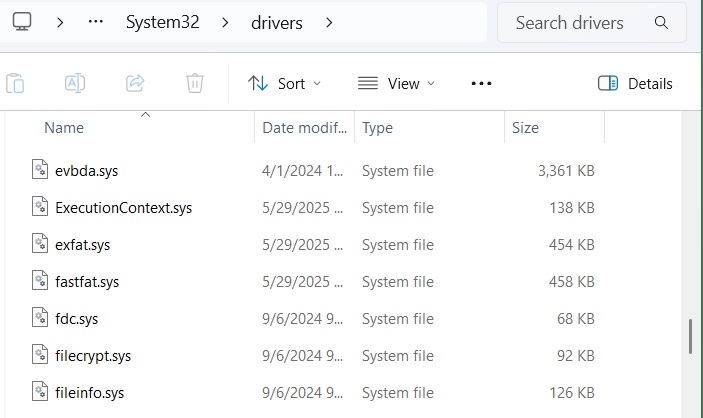Expand chevron after drivers breadcrumb

[329, 22]
